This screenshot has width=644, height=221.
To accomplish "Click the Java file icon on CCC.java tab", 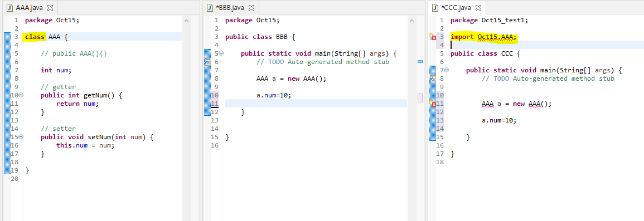I will [x=436, y=8].
